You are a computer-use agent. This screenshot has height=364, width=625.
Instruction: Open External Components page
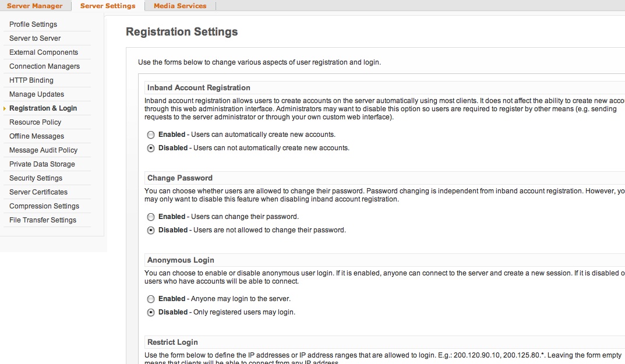44,52
